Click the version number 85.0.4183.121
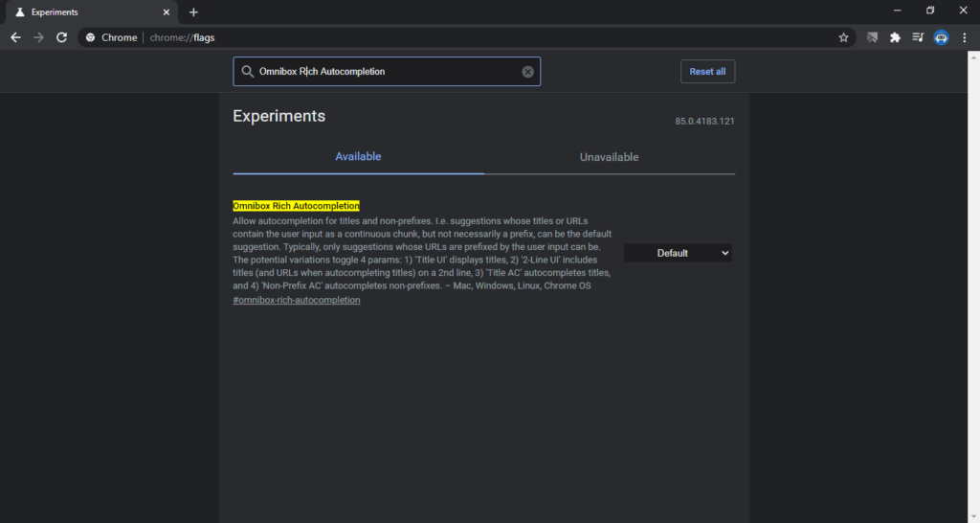The width and height of the screenshot is (980, 523). click(x=704, y=122)
